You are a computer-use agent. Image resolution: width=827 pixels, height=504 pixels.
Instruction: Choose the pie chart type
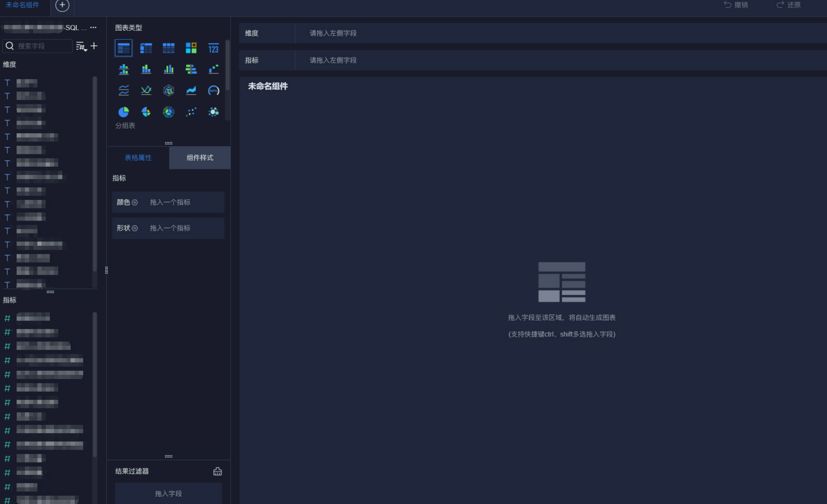click(x=123, y=112)
